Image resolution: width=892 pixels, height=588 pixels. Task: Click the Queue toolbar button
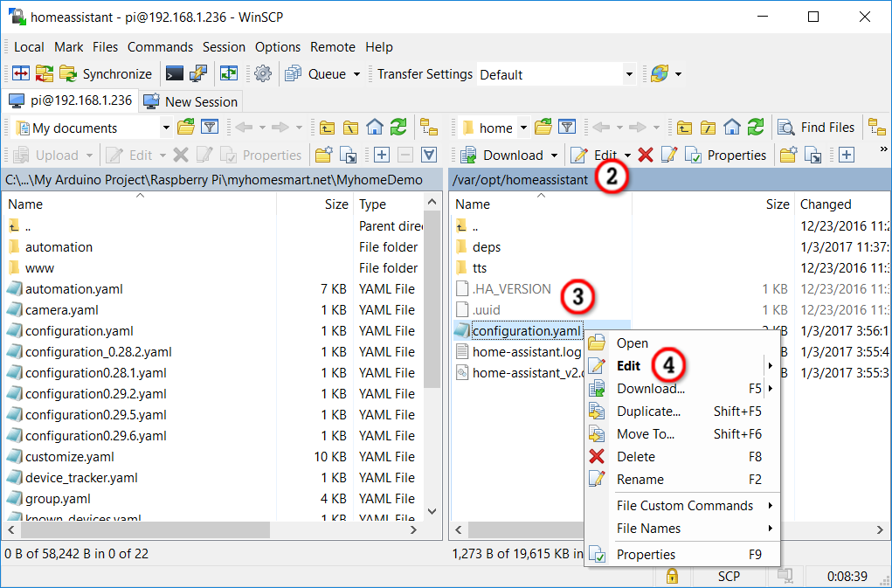317,74
